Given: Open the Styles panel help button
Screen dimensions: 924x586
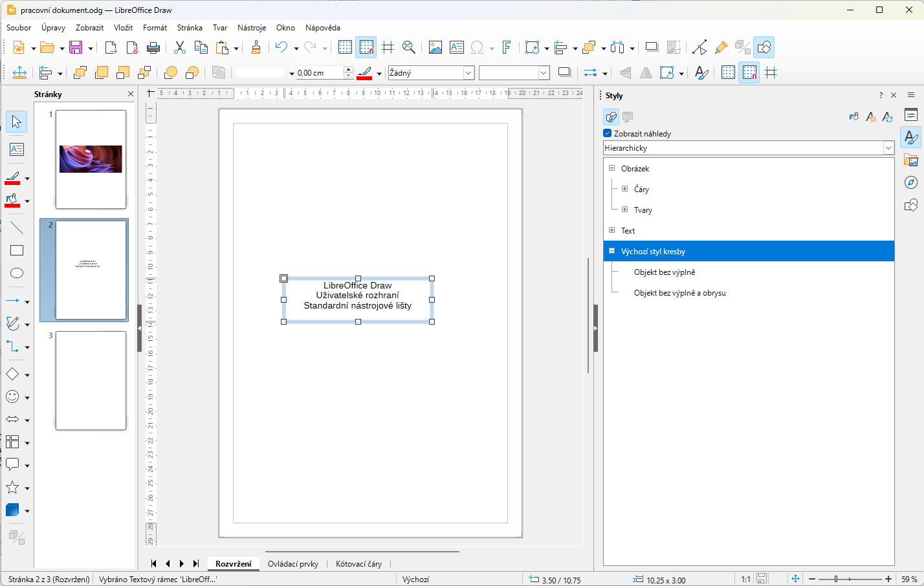Looking at the screenshot, I should pyautogui.click(x=881, y=95).
